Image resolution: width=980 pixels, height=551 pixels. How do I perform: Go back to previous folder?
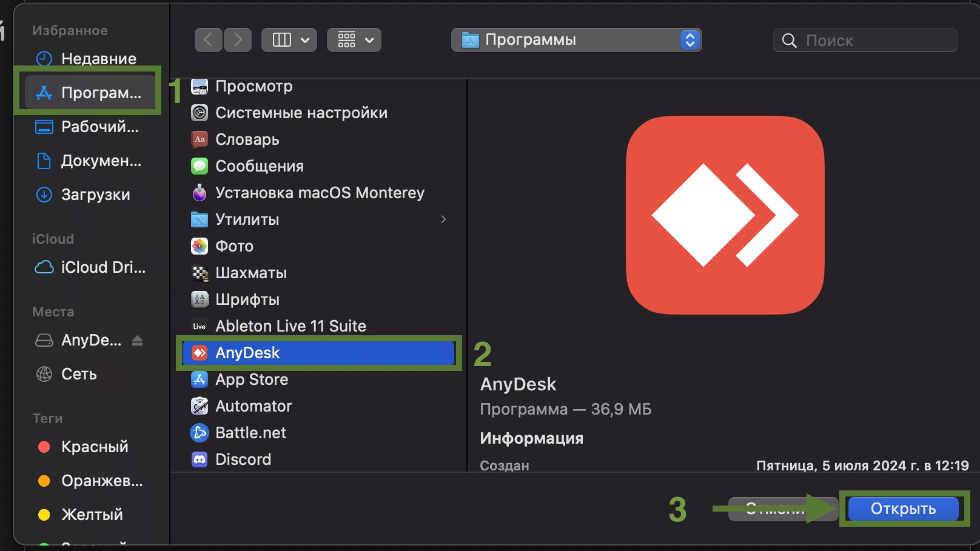[x=209, y=40]
